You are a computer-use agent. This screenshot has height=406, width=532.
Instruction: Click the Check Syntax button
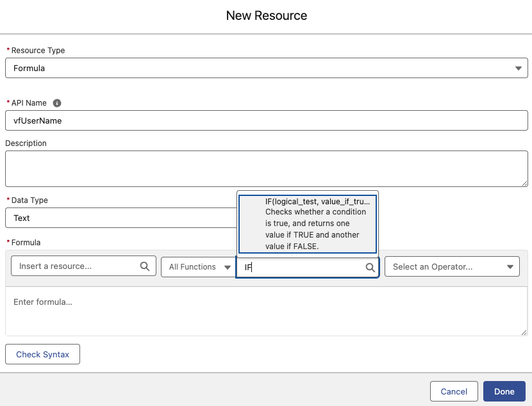42,354
